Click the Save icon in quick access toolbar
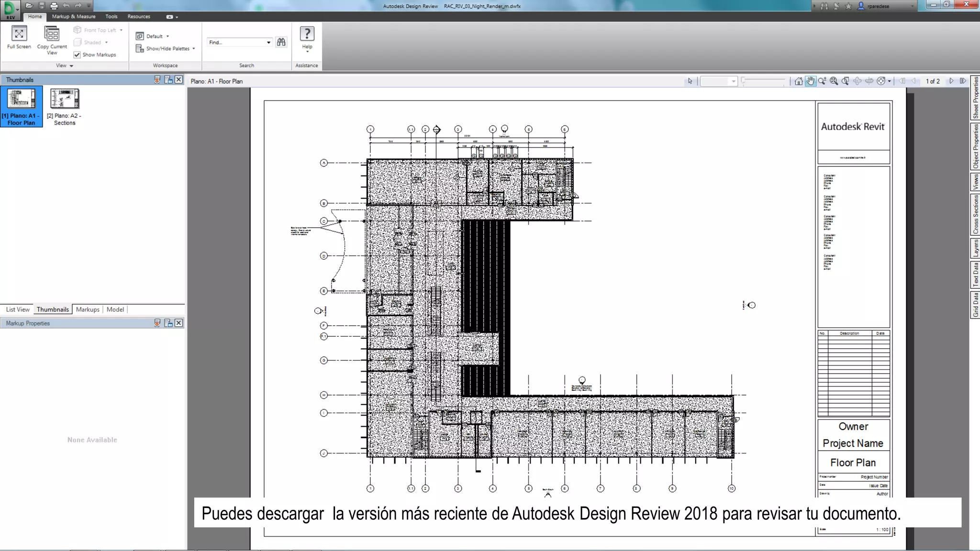This screenshot has height=551, width=980. pyautogui.click(x=42, y=6)
